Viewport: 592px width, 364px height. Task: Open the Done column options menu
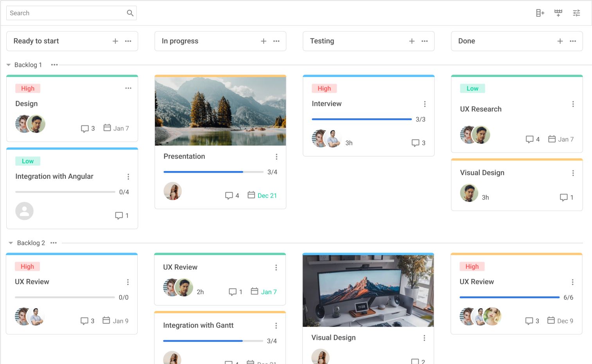[x=573, y=41]
